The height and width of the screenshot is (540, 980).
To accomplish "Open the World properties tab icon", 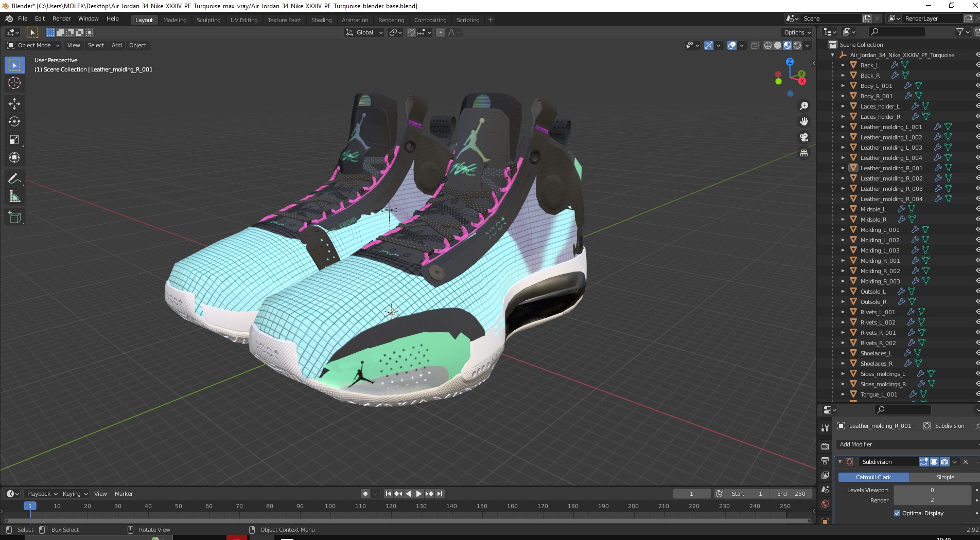I will (825, 504).
